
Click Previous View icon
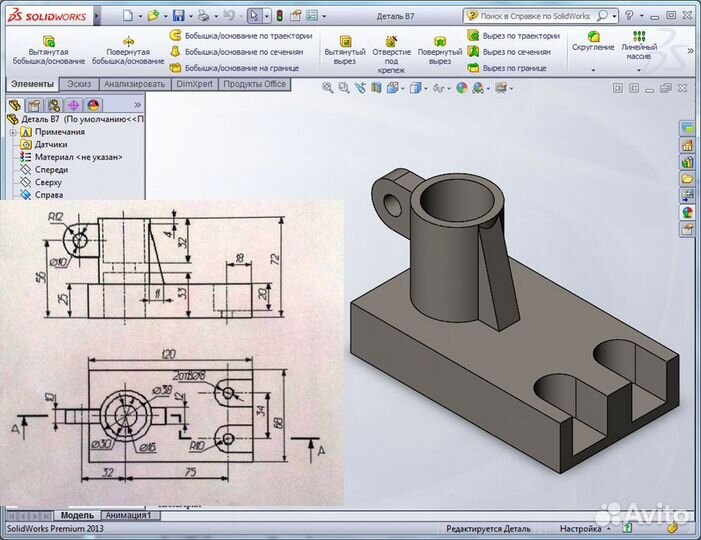(360, 88)
